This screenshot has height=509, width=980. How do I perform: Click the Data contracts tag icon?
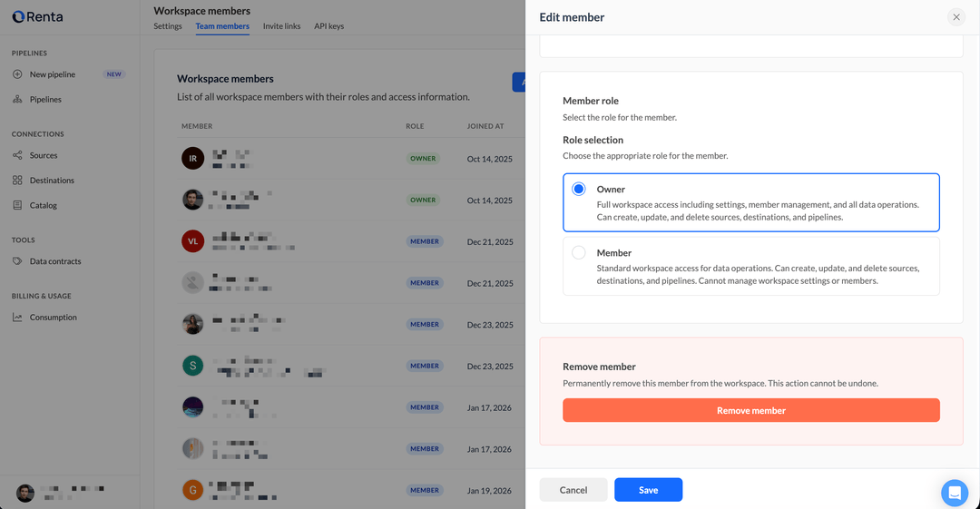[17, 261]
